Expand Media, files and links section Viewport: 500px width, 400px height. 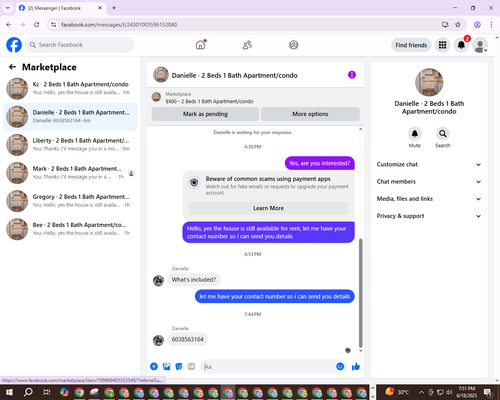[x=429, y=199]
